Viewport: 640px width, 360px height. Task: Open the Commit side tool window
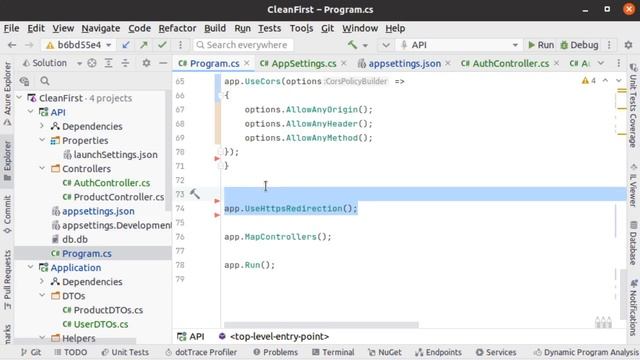click(7, 215)
